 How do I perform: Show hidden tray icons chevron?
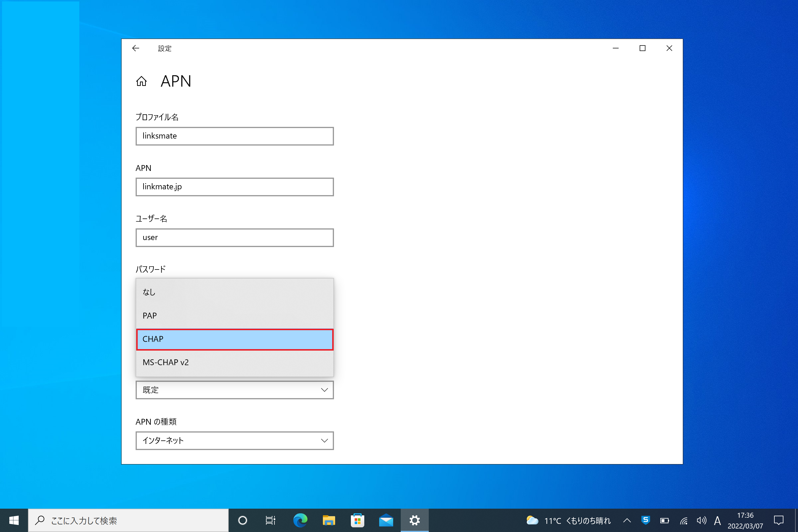click(x=627, y=520)
